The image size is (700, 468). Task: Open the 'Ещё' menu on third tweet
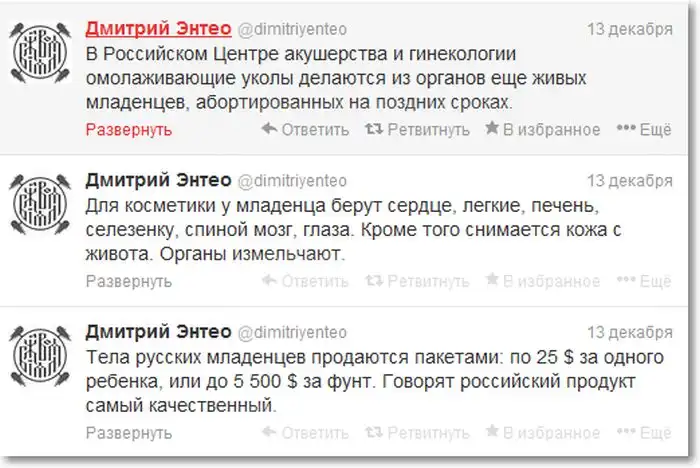(x=644, y=433)
